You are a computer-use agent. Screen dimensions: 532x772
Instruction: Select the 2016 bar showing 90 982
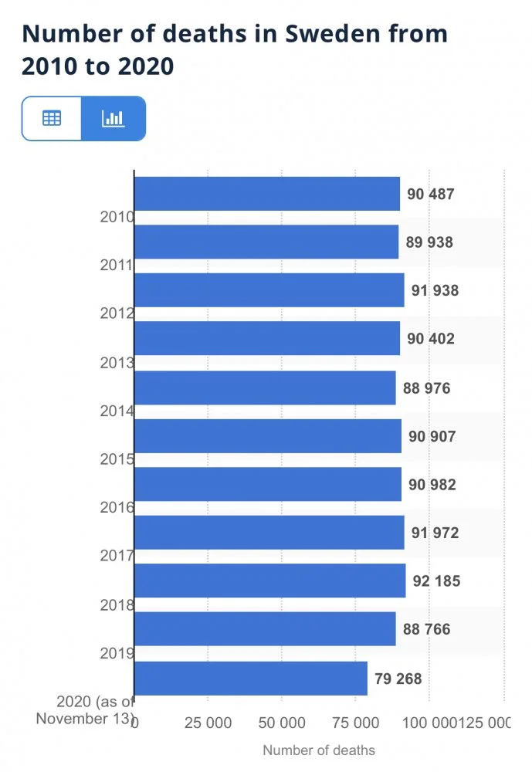coord(268,484)
